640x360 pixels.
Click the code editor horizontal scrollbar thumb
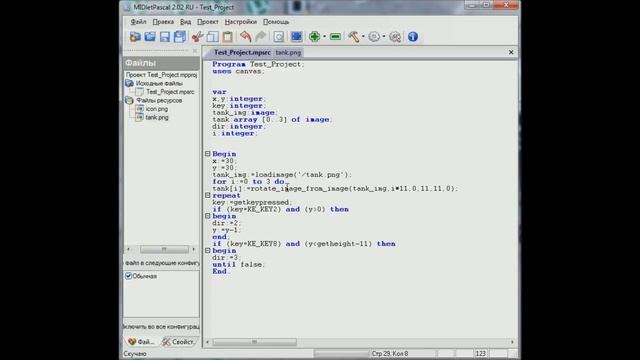[254, 342]
